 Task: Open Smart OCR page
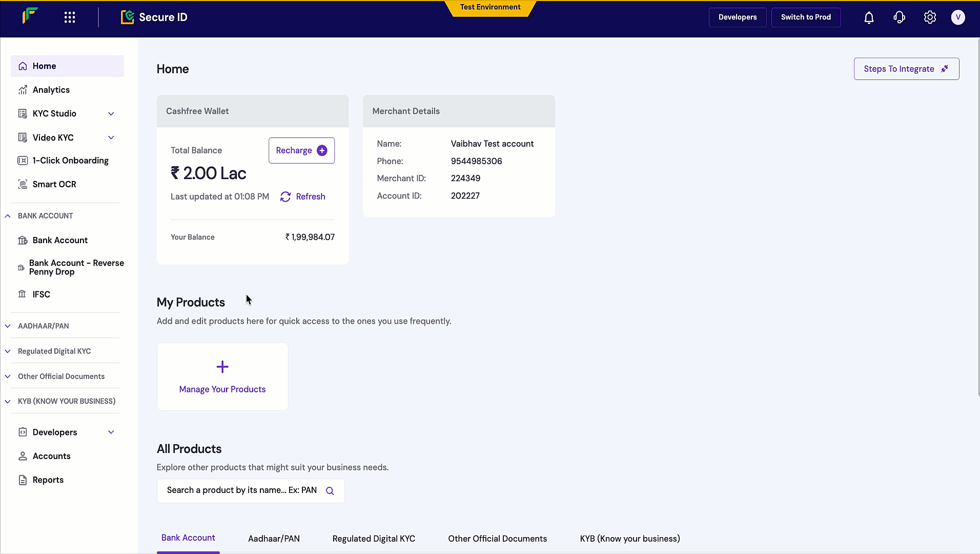click(67, 184)
